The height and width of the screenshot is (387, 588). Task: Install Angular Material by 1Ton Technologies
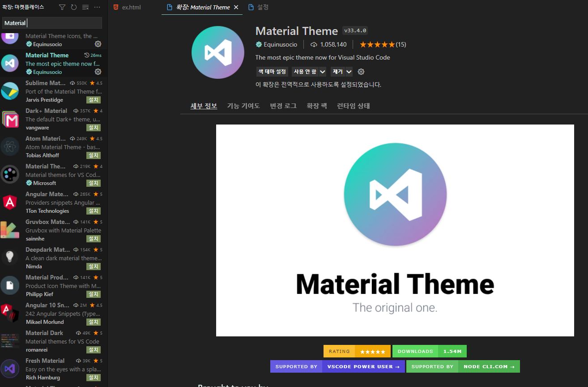coord(94,211)
